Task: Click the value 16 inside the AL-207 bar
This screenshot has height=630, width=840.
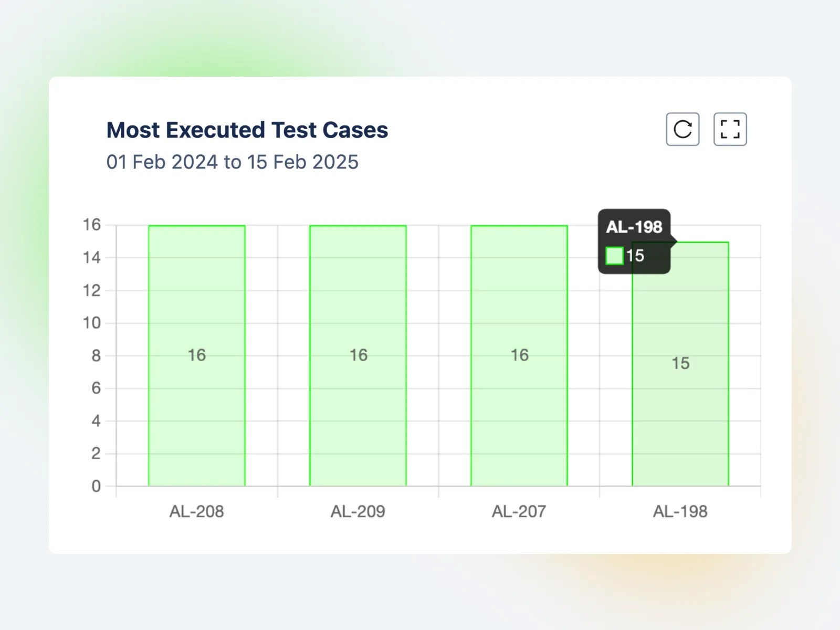Action: point(519,355)
